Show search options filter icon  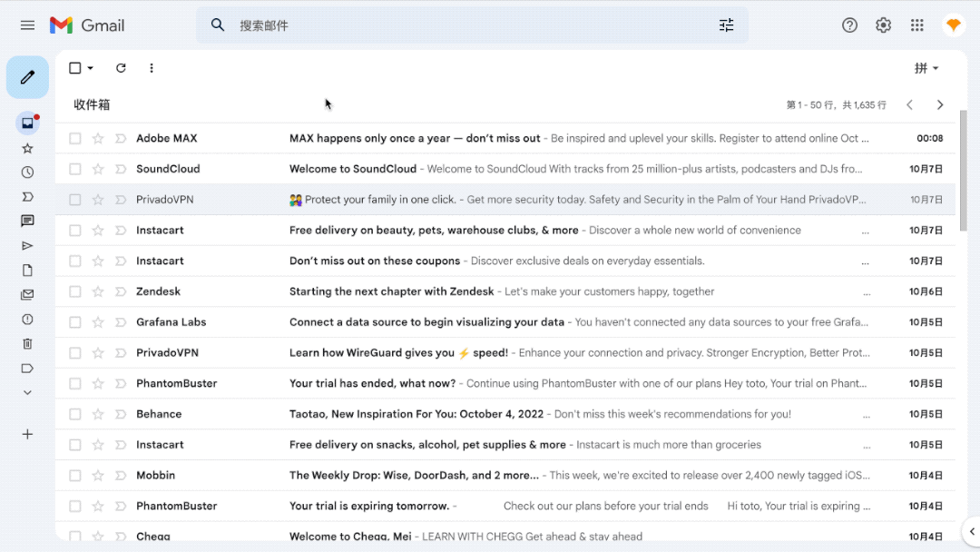[726, 25]
